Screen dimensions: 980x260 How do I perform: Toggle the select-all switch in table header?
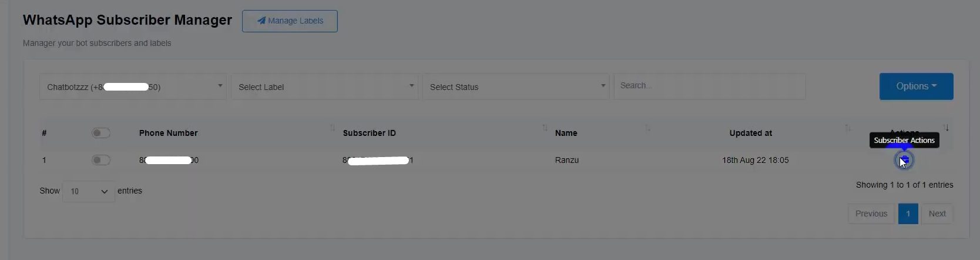click(x=100, y=133)
